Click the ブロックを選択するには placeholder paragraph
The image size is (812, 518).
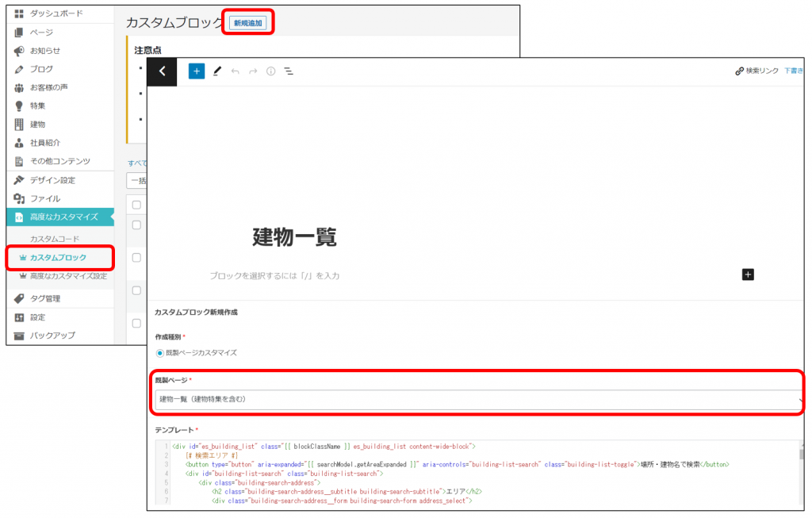274,275
